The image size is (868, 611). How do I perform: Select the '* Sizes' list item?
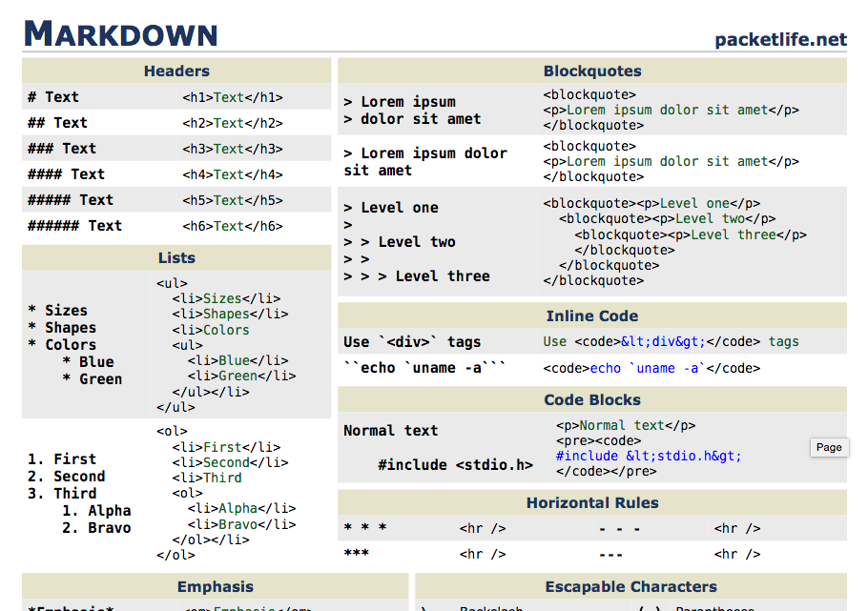(x=57, y=311)
